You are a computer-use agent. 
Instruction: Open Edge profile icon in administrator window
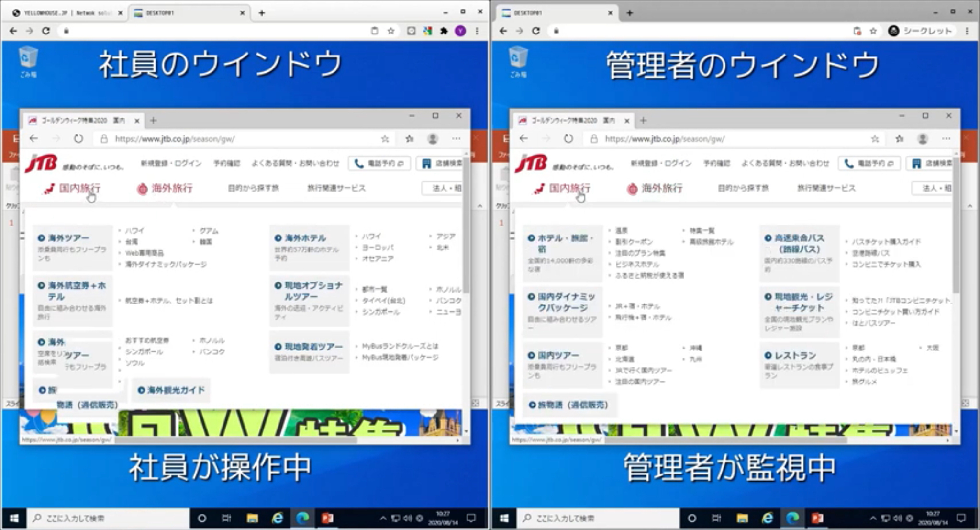923,139
